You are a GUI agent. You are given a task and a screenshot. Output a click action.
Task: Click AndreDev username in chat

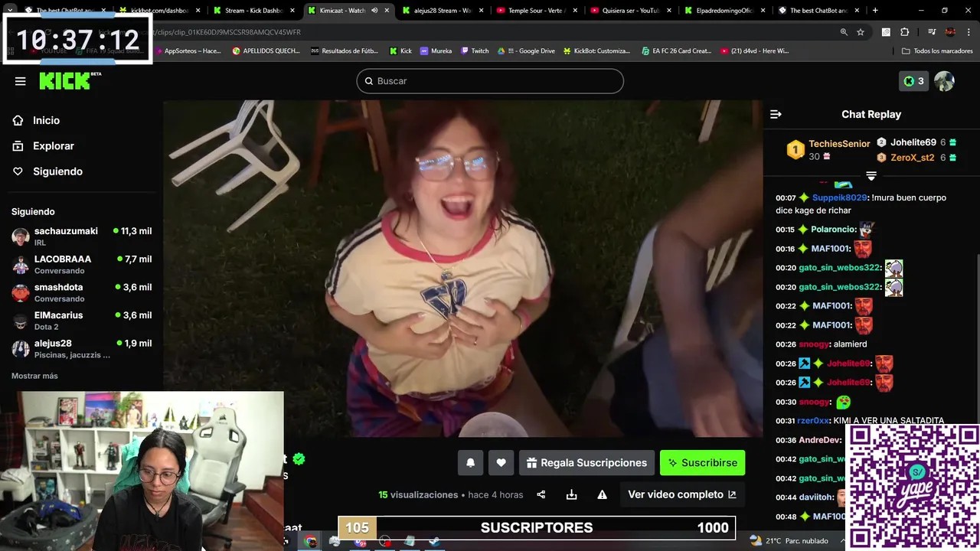pyautogui.click(x=820, y=440)
